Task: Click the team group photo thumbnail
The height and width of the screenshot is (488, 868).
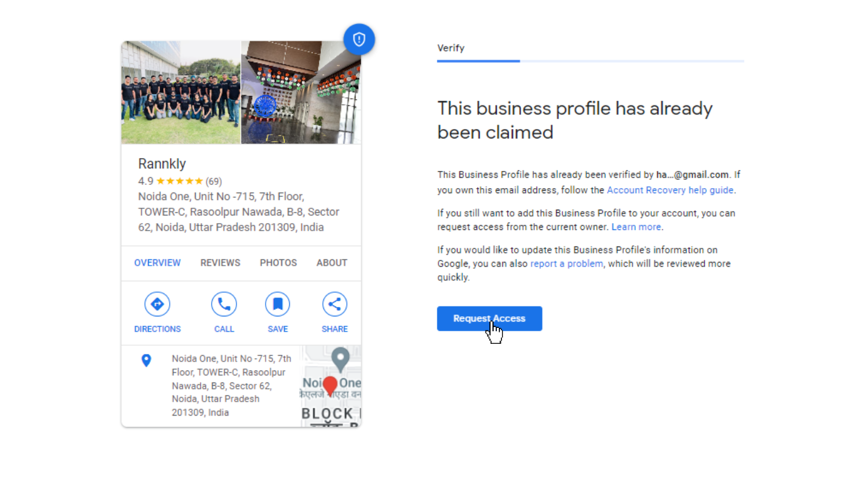Action: [x=181, y=93]
